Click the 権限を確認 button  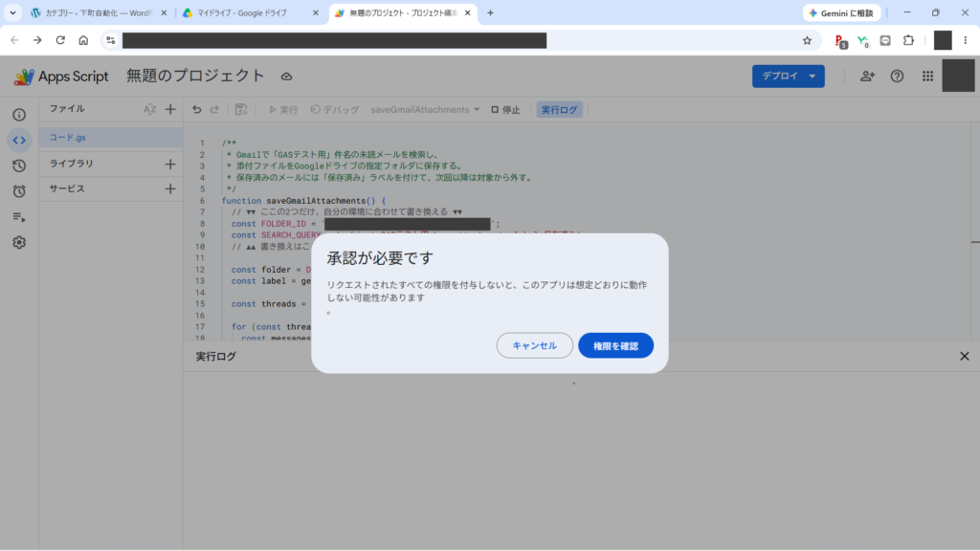tap(615, 345)
